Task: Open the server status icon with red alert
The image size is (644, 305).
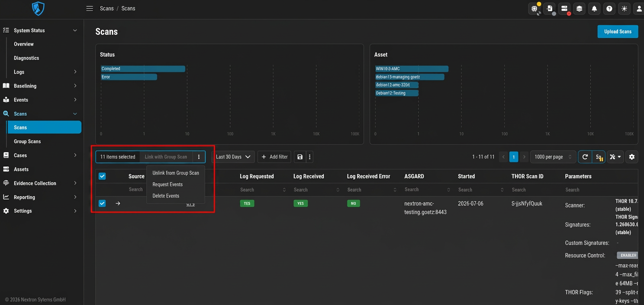Action: point(564,8)
